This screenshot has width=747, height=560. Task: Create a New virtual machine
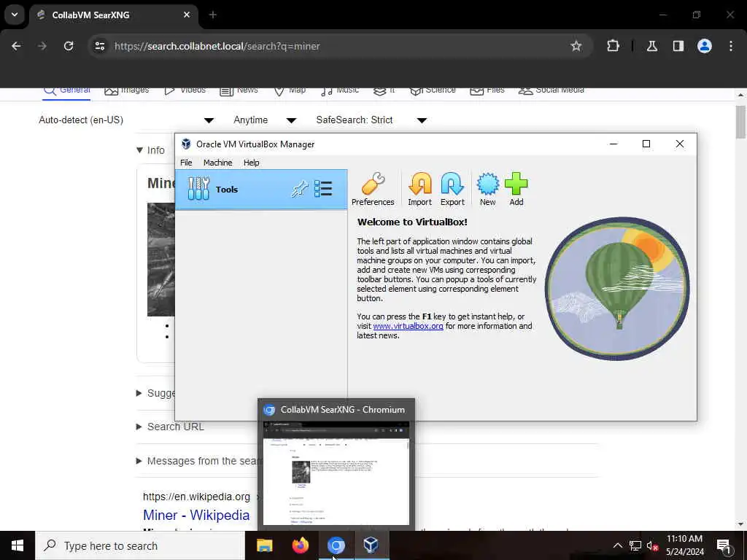487,189
